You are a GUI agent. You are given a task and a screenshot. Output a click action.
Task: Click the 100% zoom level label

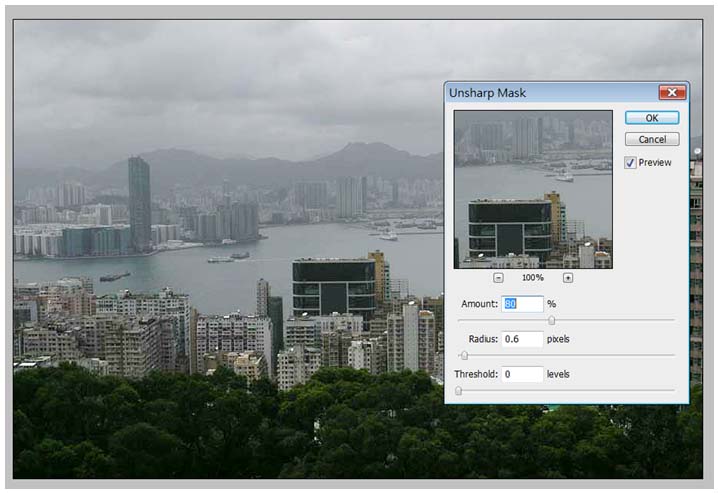click(533, 277)
